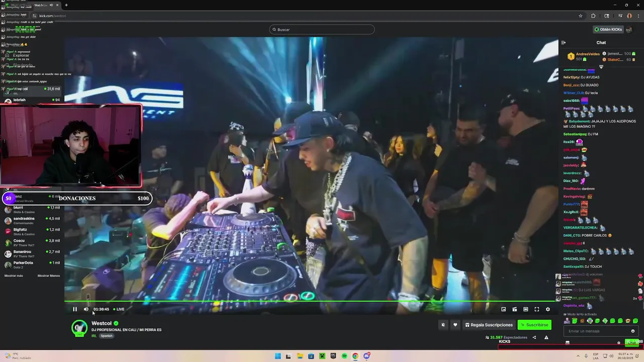Viewport: 644px width, 362px height.
Task: Open browser extensions puzzle icon
Action: point(593,16)
